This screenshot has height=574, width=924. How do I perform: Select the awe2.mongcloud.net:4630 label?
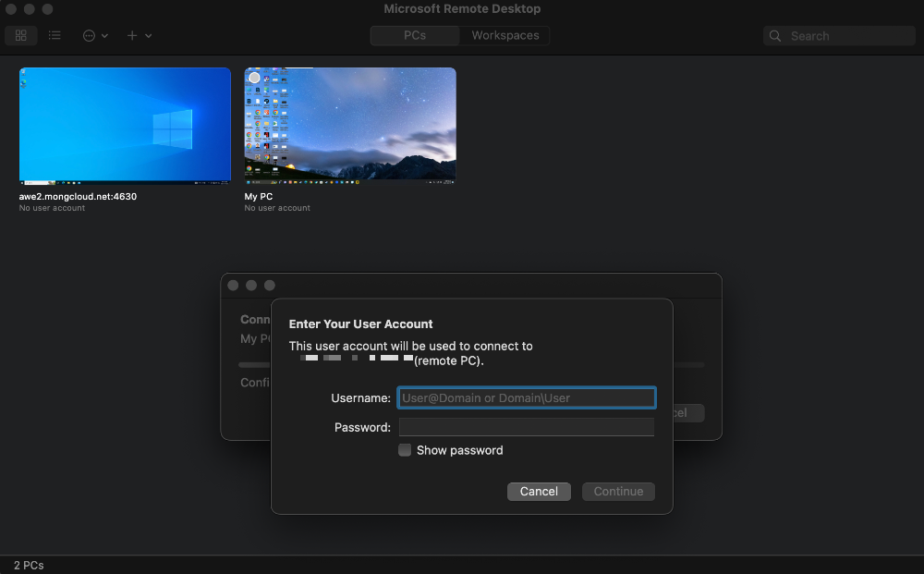point(78,197)
